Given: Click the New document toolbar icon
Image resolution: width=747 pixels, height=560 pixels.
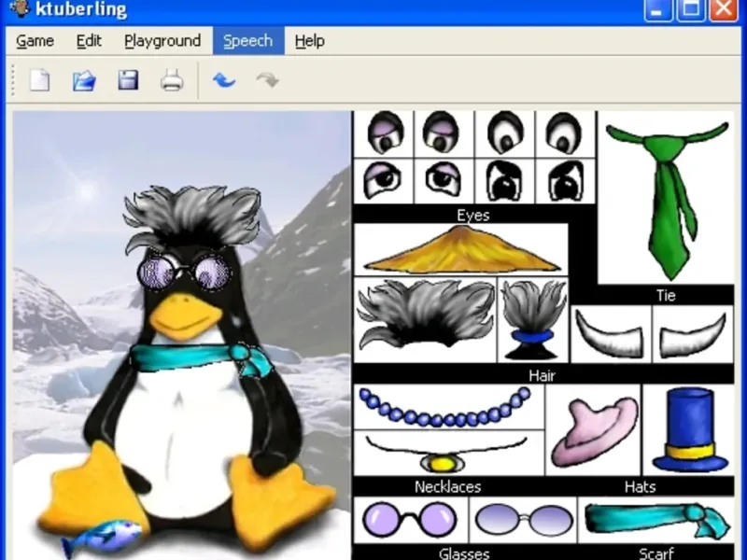Looking at the screenshot, I should [x=39, y=80].
